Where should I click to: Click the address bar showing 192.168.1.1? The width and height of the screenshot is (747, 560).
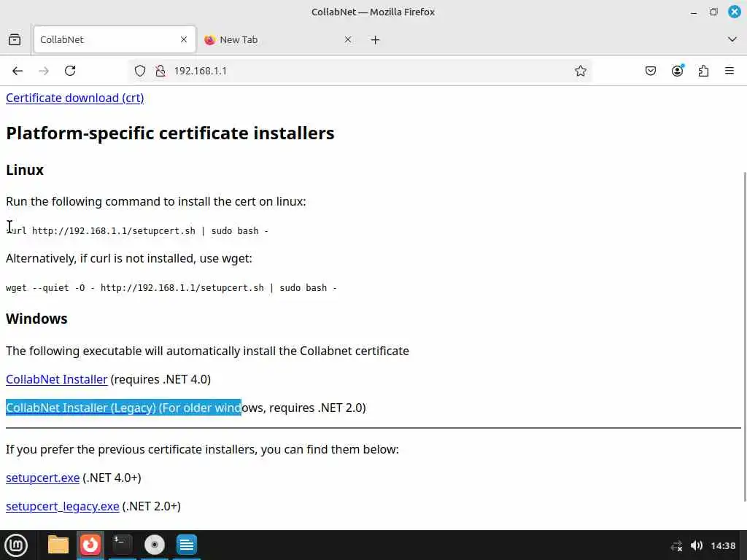pos(360,71)
